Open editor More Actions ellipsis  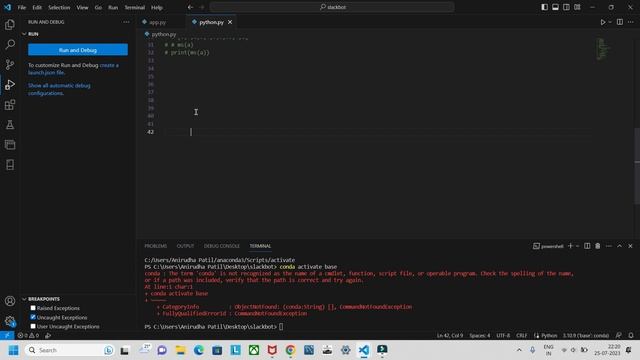click(x=631, y=22)
